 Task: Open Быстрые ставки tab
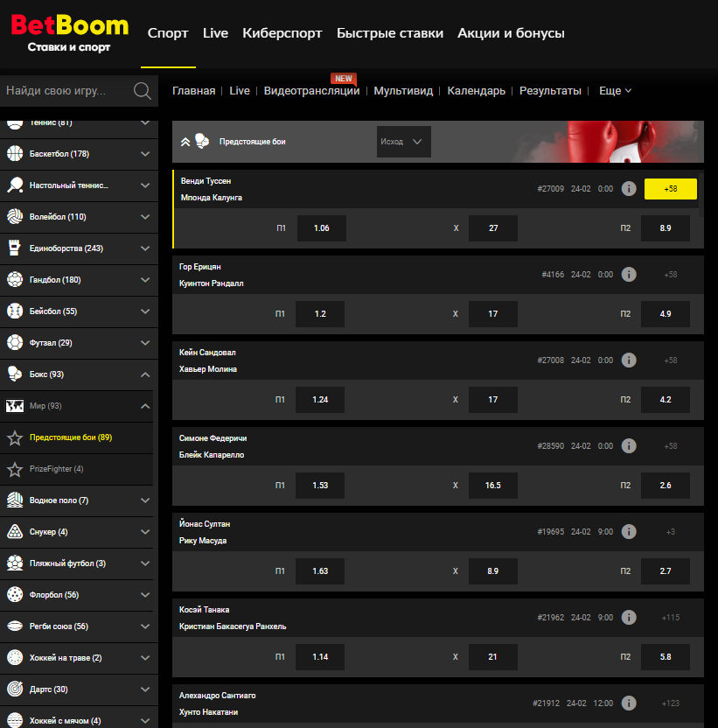pos(390,33)
